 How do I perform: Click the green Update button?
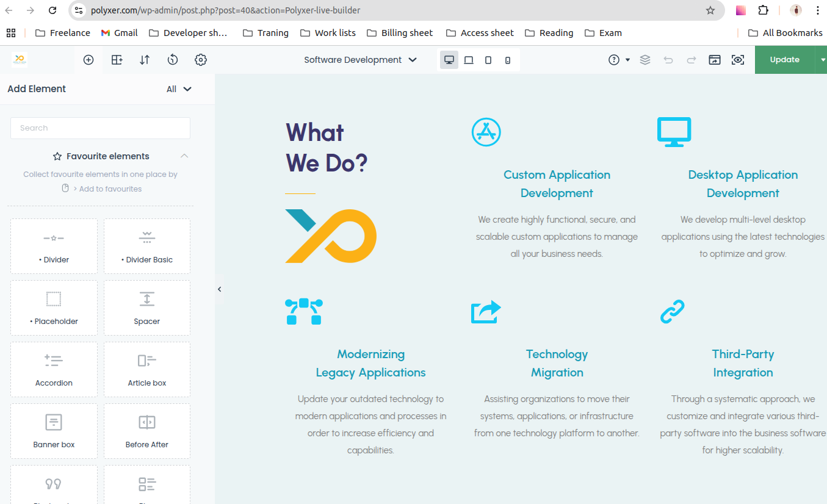pyautogui.click(x=784, y=60)
